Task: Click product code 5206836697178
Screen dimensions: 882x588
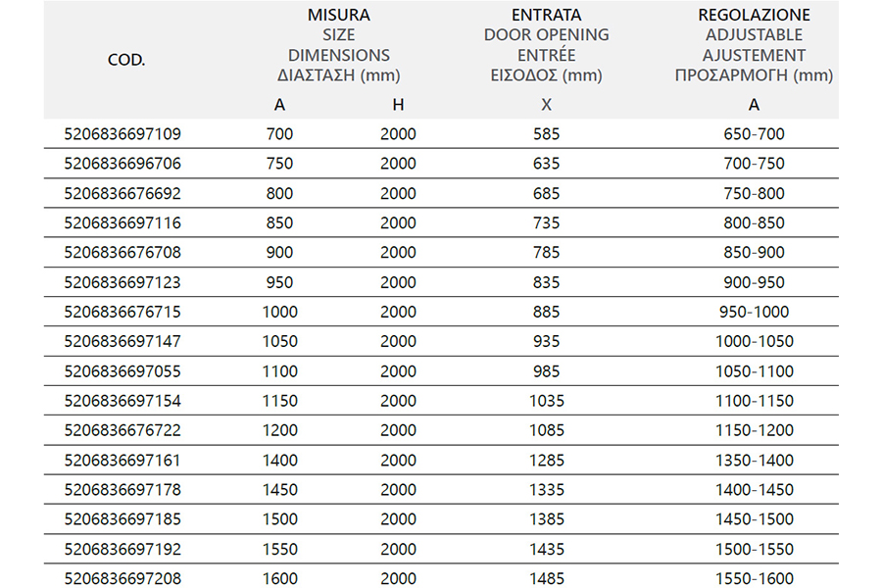Action: [122, 490]
